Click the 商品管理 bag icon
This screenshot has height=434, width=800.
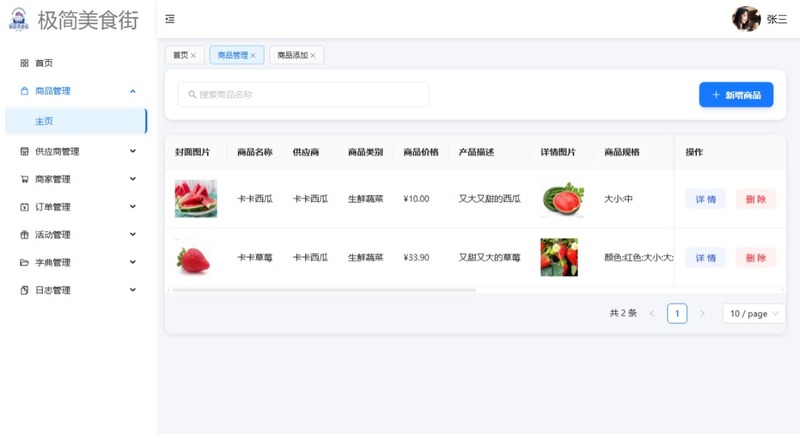point(24,91)
